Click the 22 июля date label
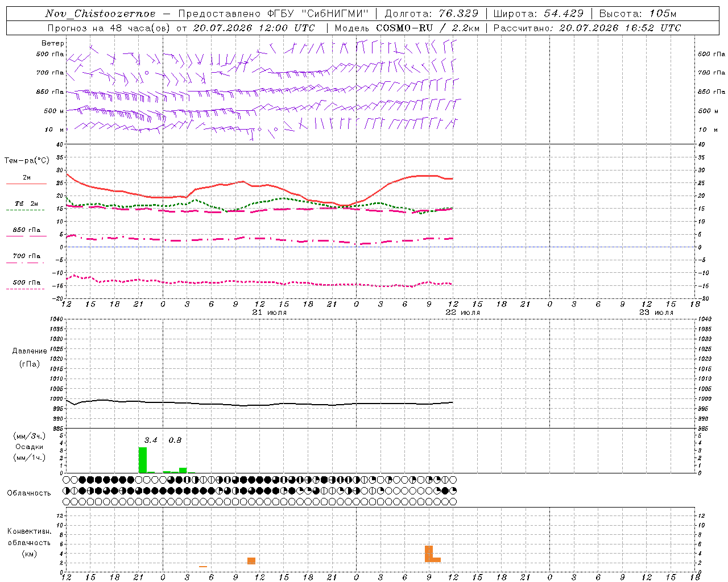The image size is (728, 582). 463,313
